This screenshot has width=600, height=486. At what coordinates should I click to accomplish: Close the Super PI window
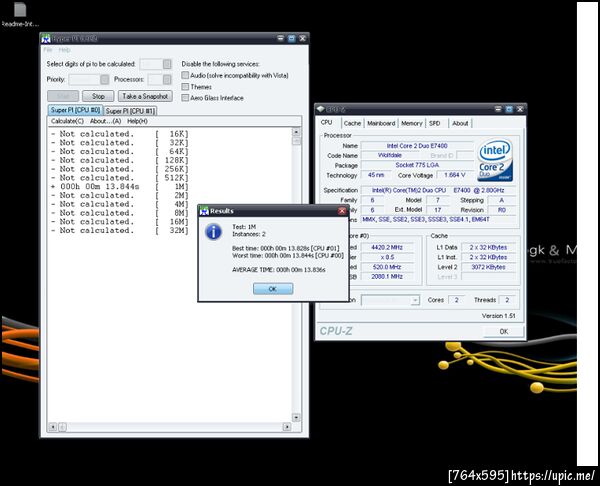[x=302, y=38]
